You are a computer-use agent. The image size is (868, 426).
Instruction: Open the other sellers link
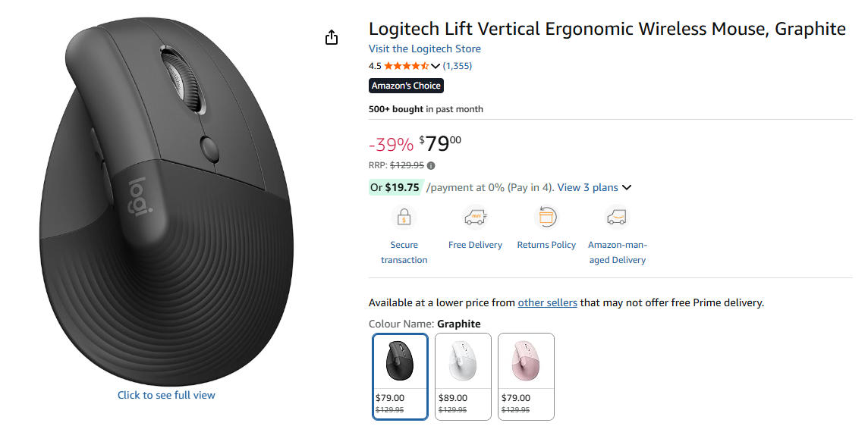pyautogui.click(x=547, y=302)
